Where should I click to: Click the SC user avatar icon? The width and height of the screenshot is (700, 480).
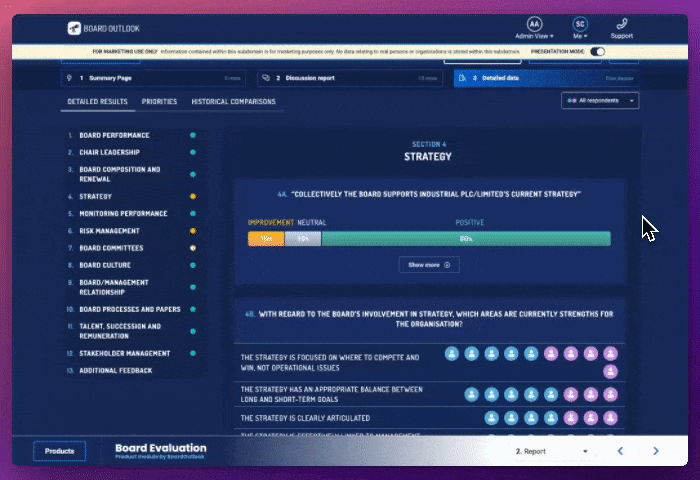580,24
